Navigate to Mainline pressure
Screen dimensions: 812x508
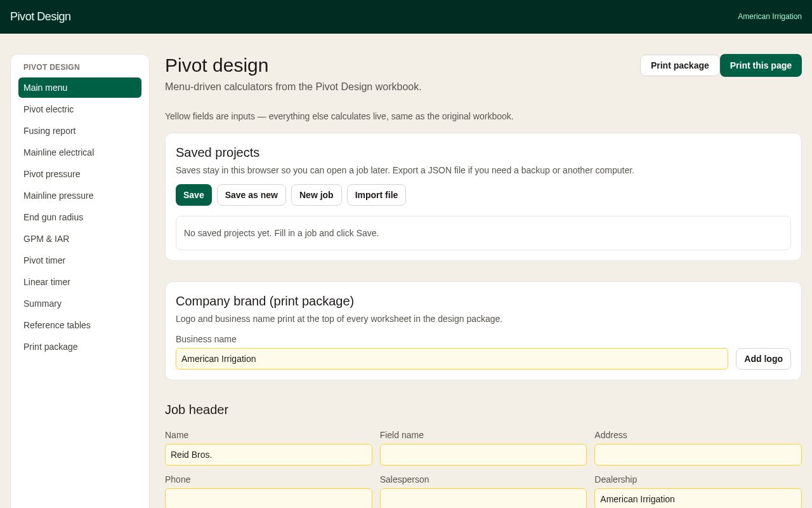tap(80, 196)
